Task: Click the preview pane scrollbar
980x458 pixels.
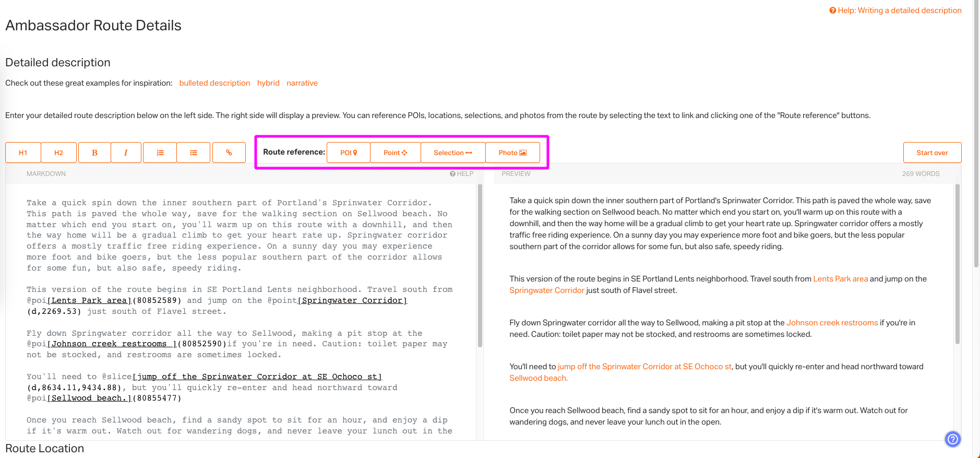Action: click(x=958, y=264)
